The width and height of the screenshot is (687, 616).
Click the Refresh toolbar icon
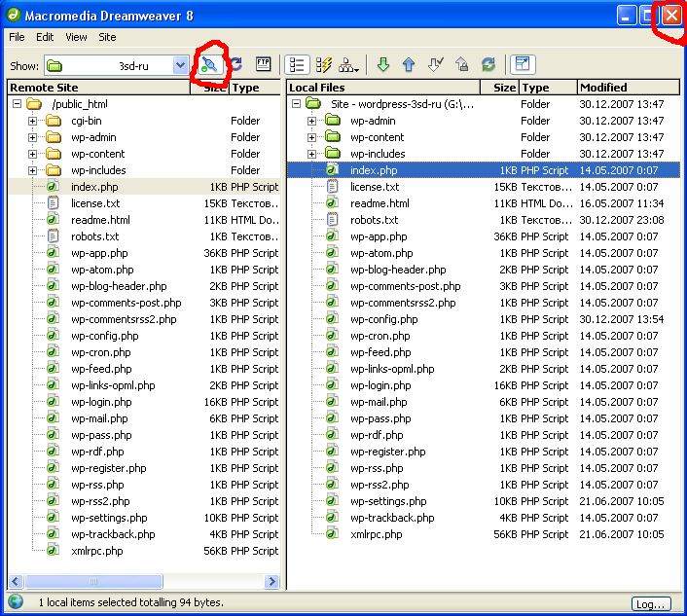pos(236,65)
